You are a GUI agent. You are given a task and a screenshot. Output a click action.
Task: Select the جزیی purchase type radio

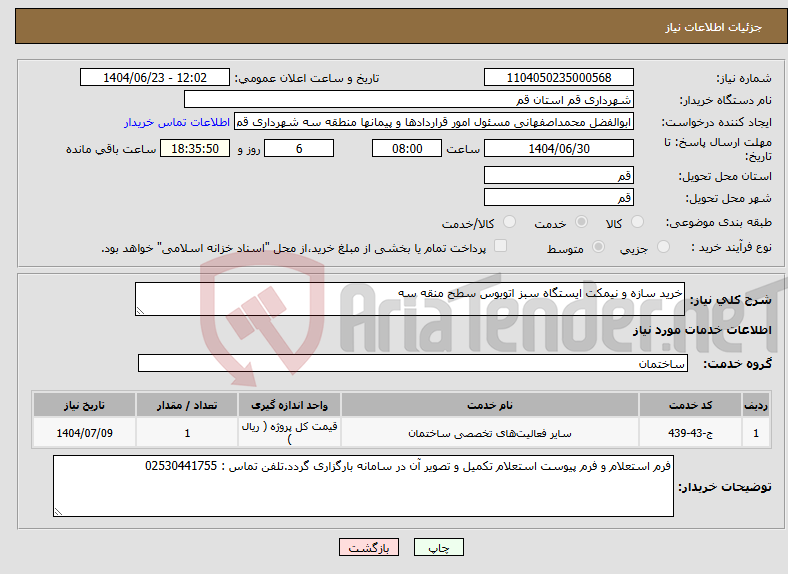tap(663, 247)
